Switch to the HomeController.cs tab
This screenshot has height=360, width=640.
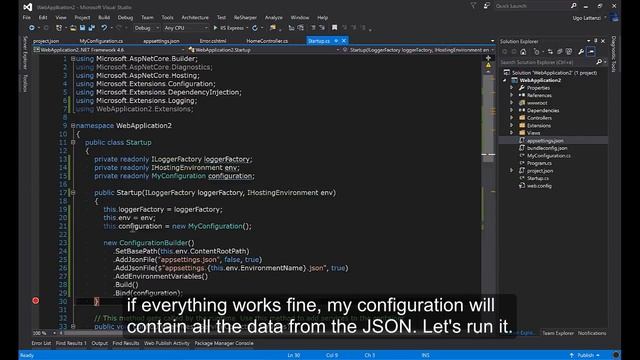(267, 41)
